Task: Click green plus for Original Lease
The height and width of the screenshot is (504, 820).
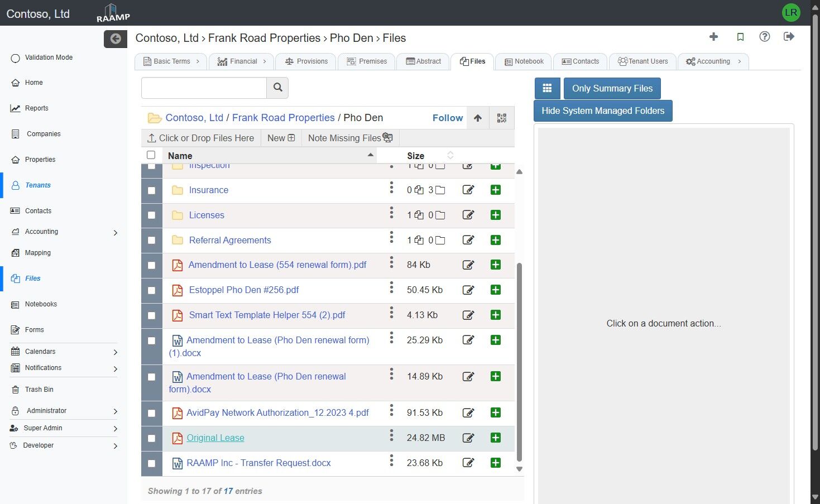Action: (495, 438)
